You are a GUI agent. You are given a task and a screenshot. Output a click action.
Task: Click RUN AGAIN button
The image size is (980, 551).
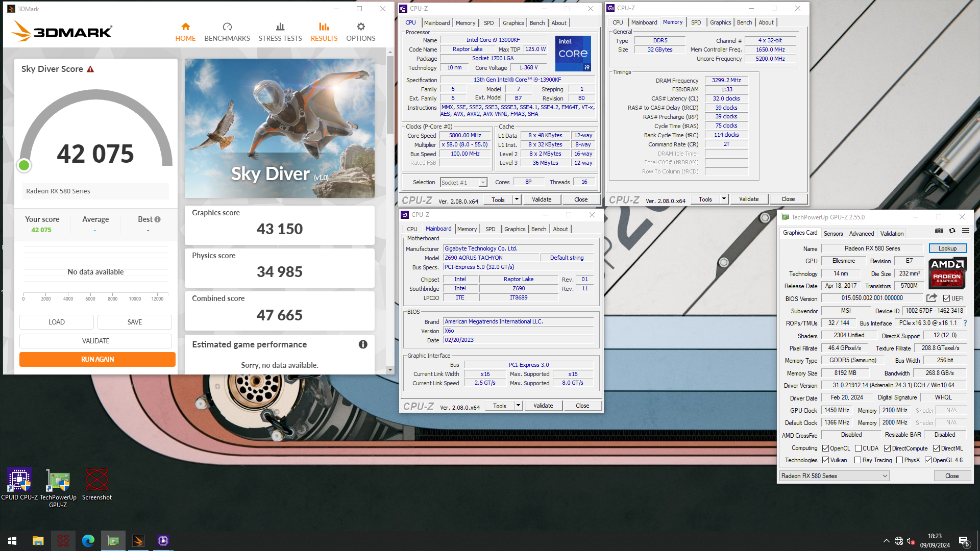coord(97,359)
